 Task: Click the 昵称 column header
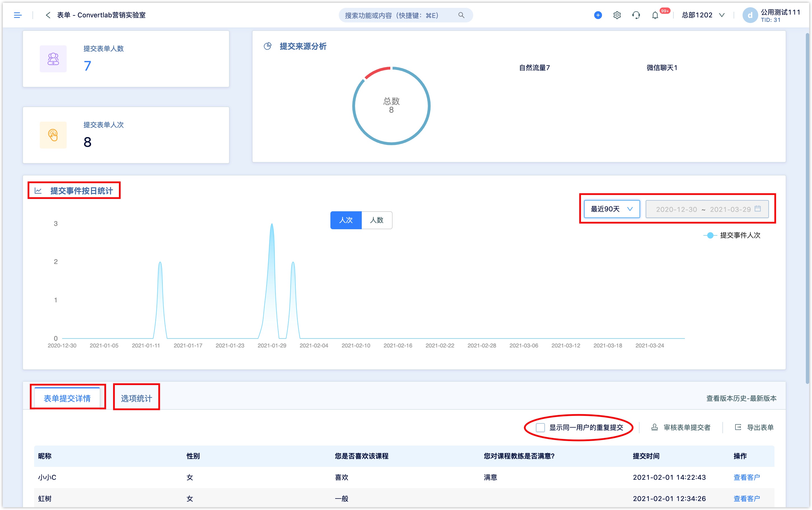coord(45,456)
